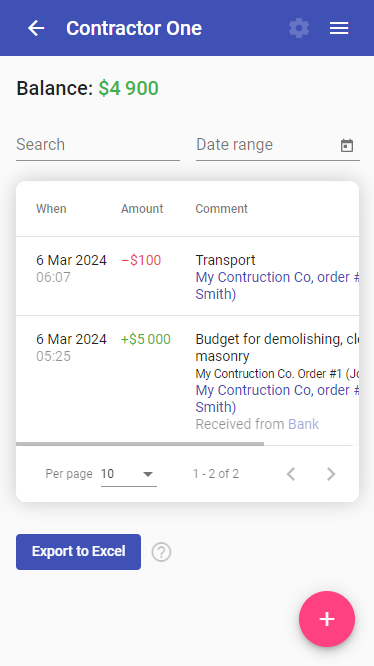Go to the previous table page
The image size is (374, 666).
point(291,474)
